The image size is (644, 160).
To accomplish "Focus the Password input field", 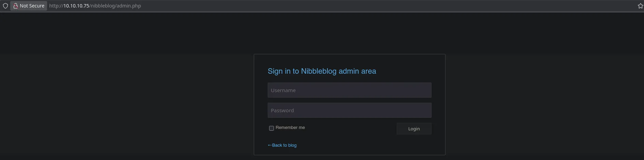I will pyautogui.click(x=349, y=110).
